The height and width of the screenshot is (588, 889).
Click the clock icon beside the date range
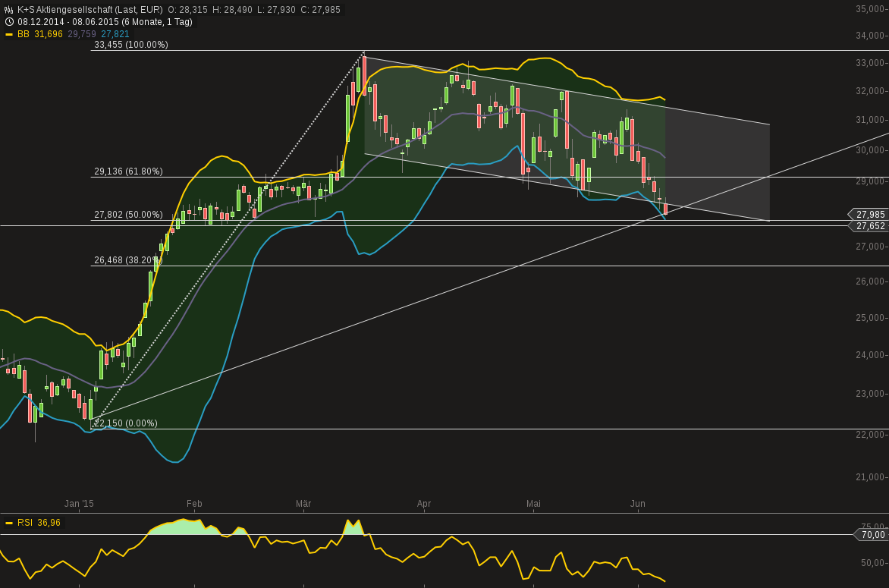point(8,21)
